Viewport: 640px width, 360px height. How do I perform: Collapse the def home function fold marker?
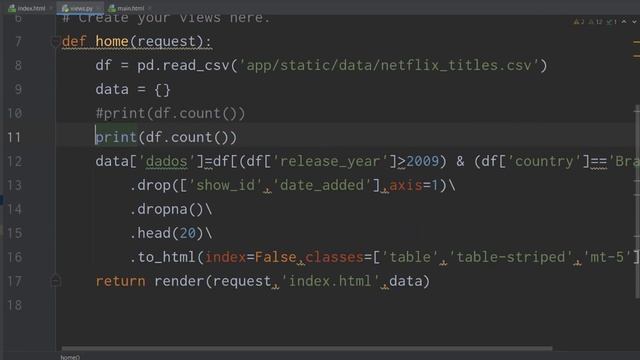[x=56, y=42]
